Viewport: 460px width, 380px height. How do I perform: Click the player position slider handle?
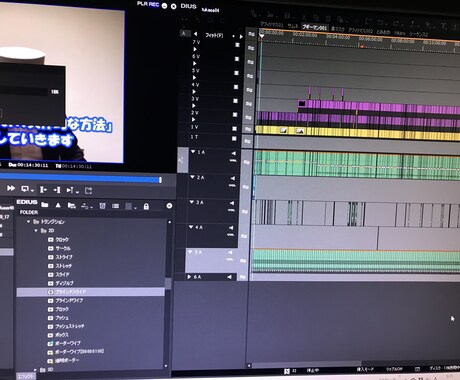[160, 180]
